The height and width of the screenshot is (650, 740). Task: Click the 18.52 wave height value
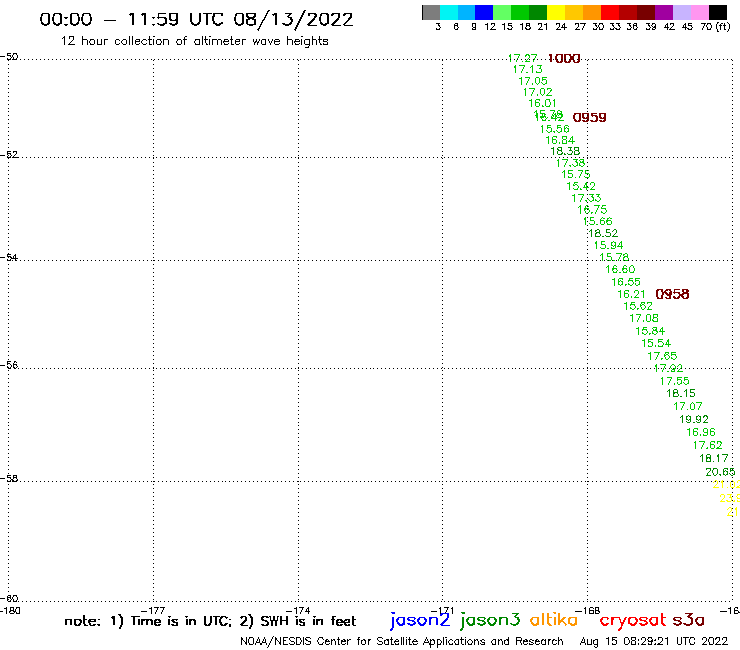603,233
